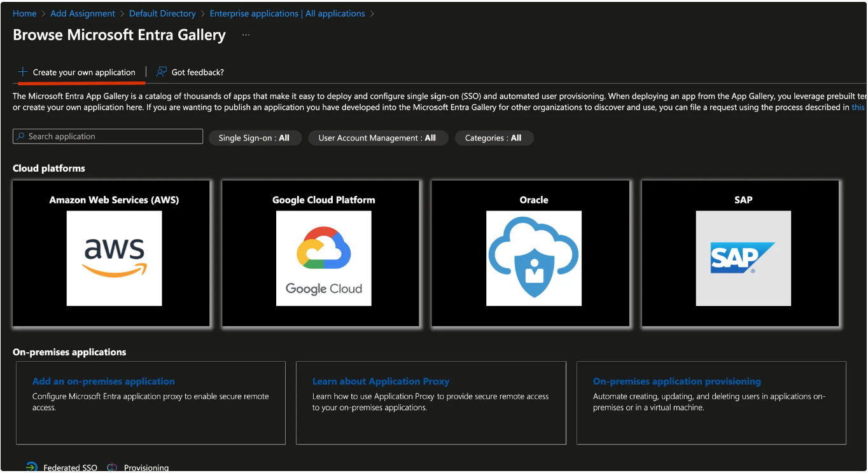The image size is (868, 473).
Task: Focus the Search application field
Action: click(x=108, y=137)
